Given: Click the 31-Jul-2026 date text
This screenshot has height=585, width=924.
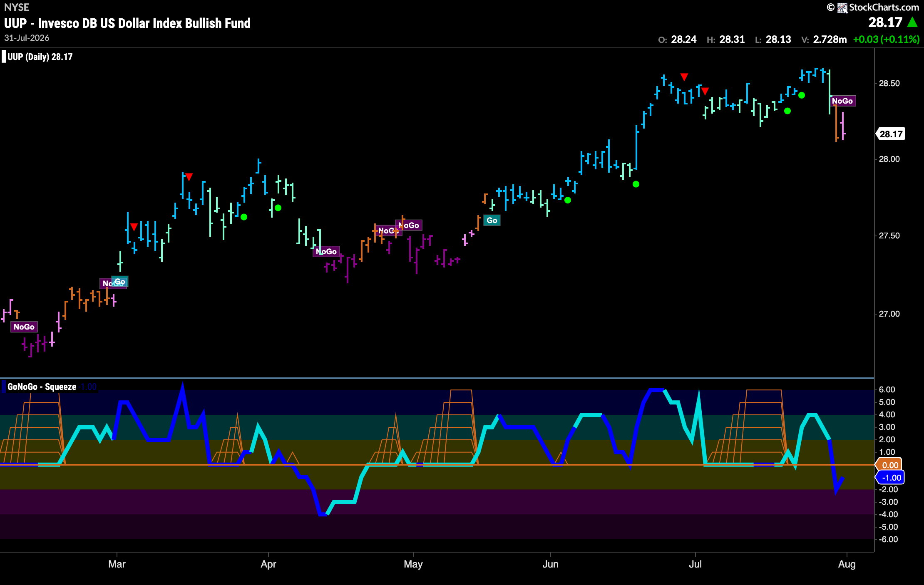Looking at the screenshot, I should (x=27, y=38).
